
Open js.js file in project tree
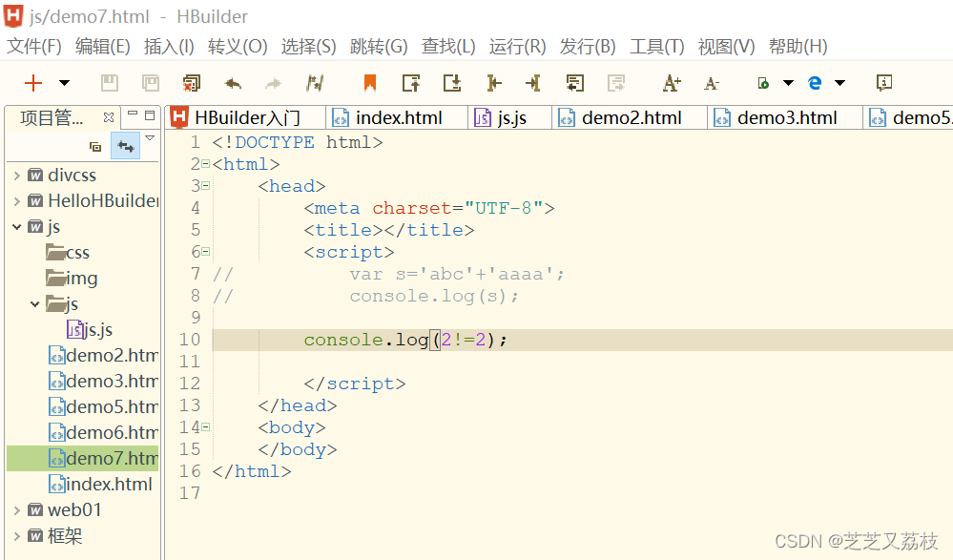pyautogui.click(x=90, y=329)
